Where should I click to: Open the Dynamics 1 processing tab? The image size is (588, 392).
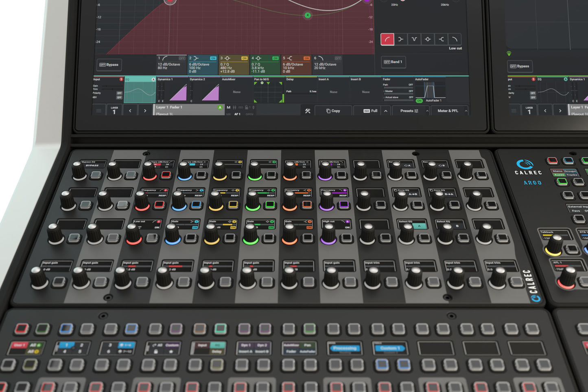(x=172, y=90)
